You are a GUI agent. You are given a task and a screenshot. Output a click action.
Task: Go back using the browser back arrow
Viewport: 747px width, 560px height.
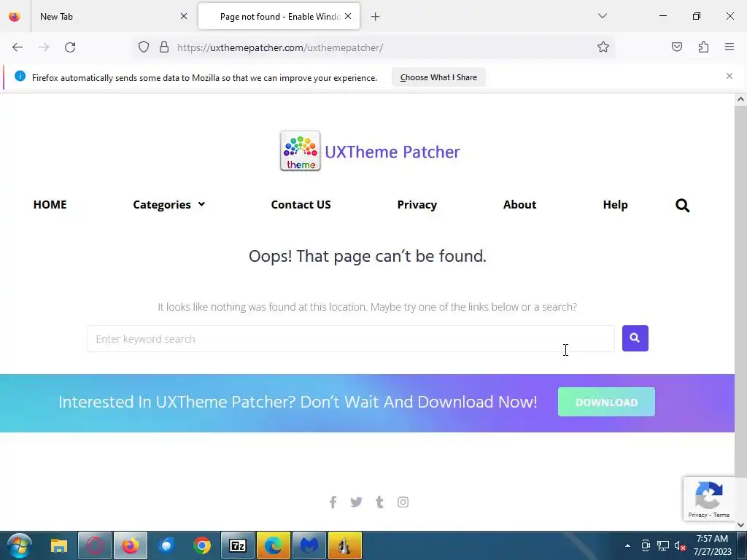[18, 47]
